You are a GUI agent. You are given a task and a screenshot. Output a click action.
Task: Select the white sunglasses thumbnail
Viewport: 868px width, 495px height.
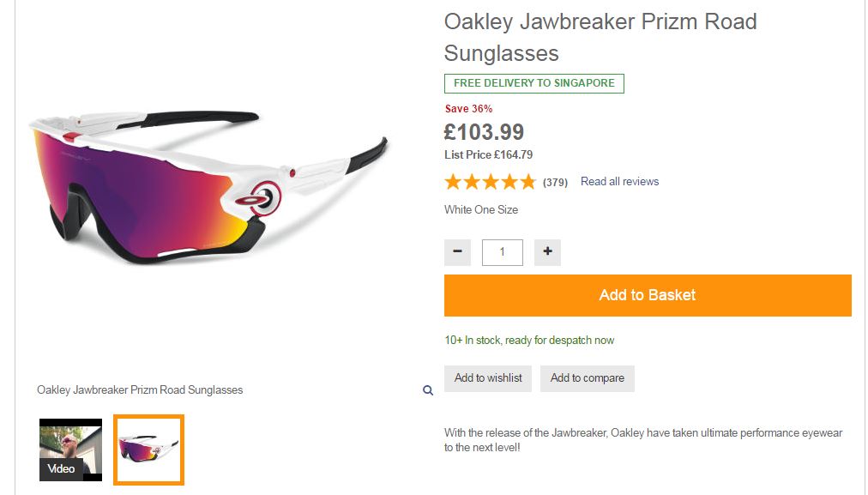pyautogui.click(x=148, y=450)
